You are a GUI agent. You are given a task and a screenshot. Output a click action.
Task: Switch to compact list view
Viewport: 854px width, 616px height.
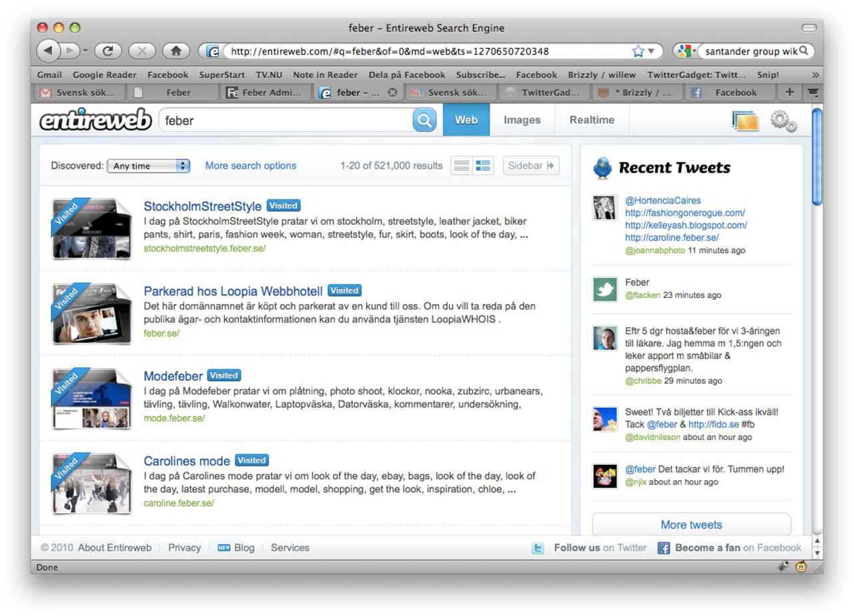point(462,166)
